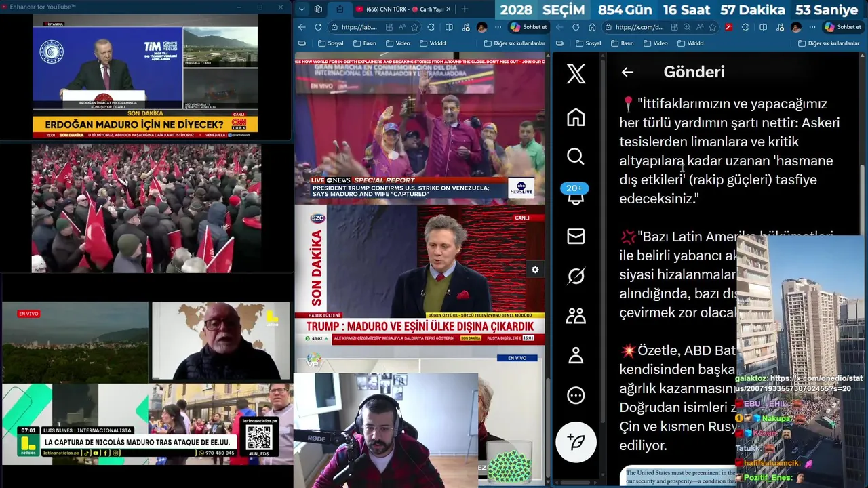This screenshot has height=488, width=868.
Task: Scan QR code box latinanoticias.pe
Action: (259, 437)
